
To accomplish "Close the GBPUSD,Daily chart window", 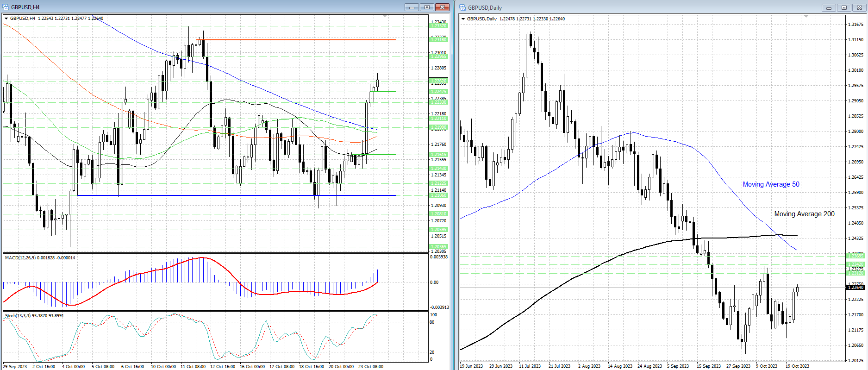I will pos(859,7).
